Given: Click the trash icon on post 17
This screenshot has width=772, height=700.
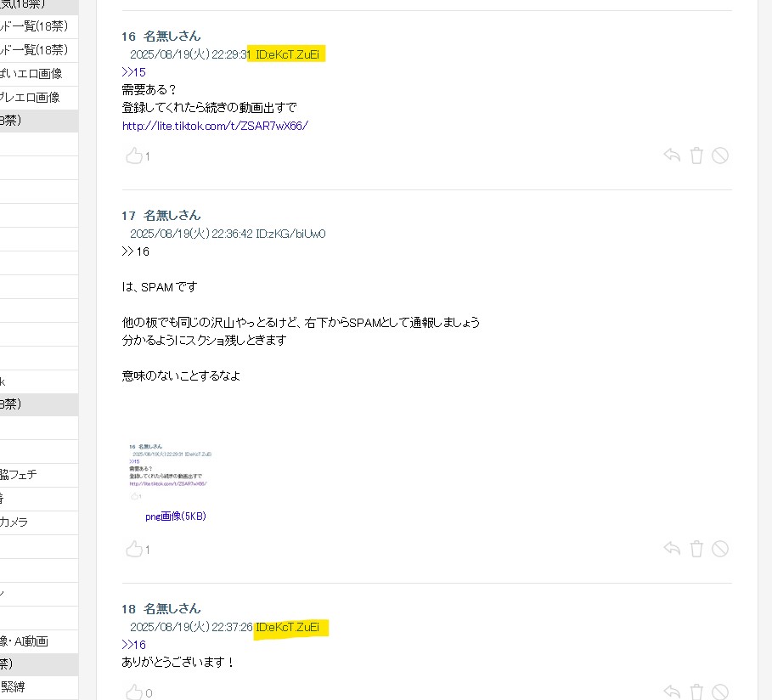Looking at the screenshot, I should point(696,549).
